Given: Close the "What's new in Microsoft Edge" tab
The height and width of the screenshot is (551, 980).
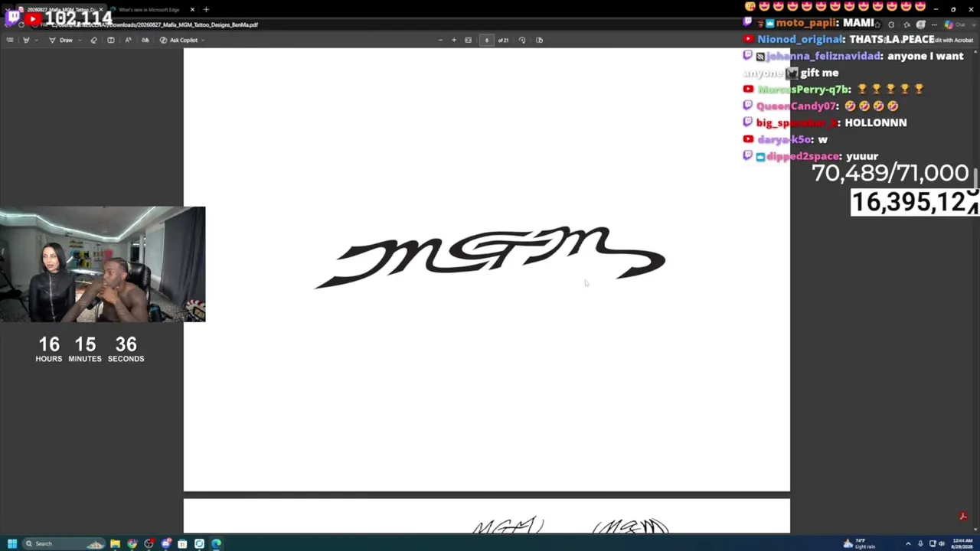Looking at the screenshot, I should point(192,9).
